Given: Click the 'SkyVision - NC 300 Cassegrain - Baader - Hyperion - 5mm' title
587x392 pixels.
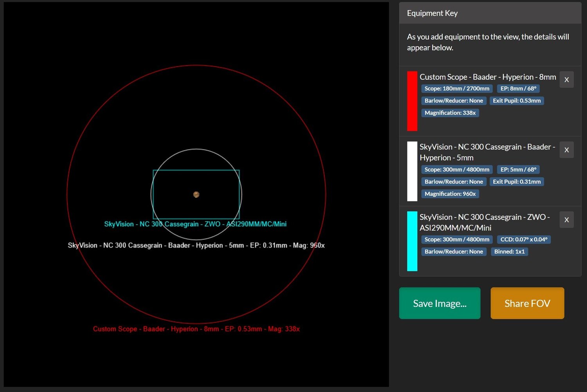Looking at the screenshot, I should (488, 152).
